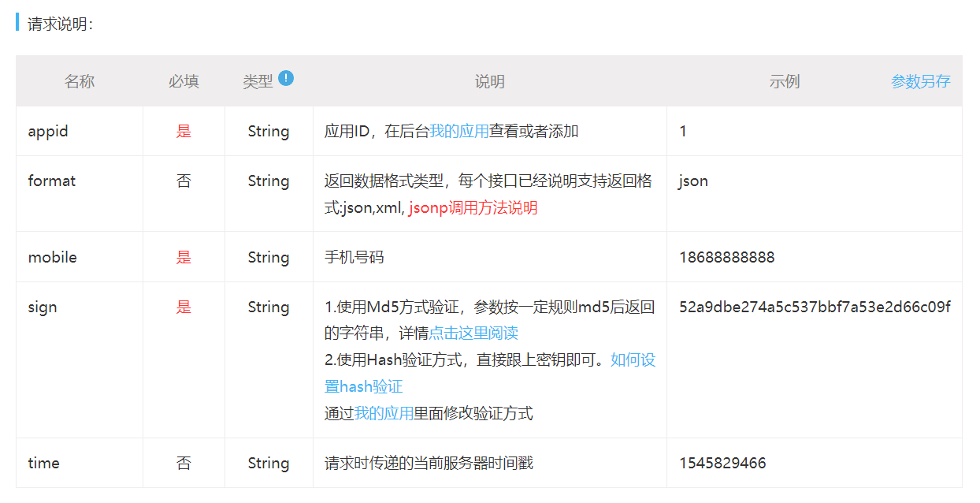Select the sign parameter name
980x503 pixels.
[x=43, y=307]
